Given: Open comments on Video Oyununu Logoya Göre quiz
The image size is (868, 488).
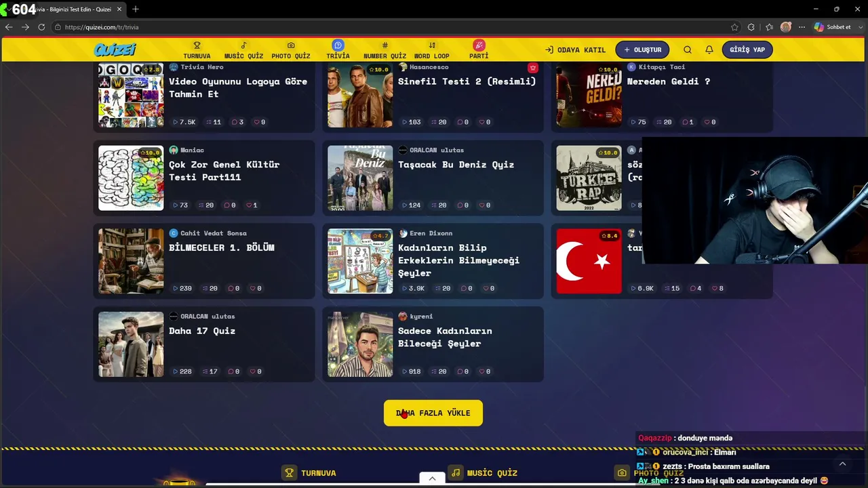Looking at the screenshot, I should [x=237, y=123].
